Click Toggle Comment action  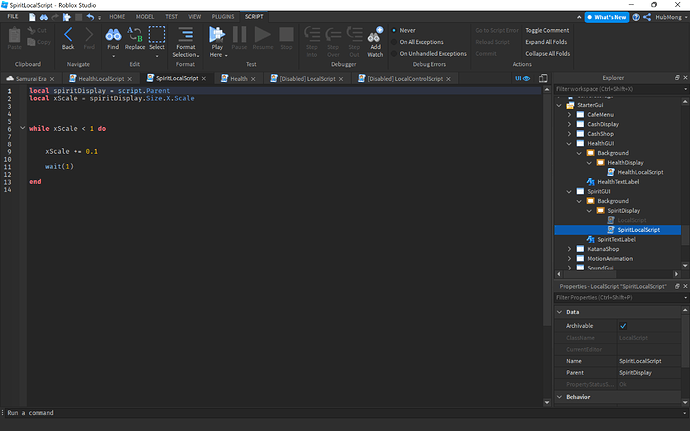click(547, 30)
